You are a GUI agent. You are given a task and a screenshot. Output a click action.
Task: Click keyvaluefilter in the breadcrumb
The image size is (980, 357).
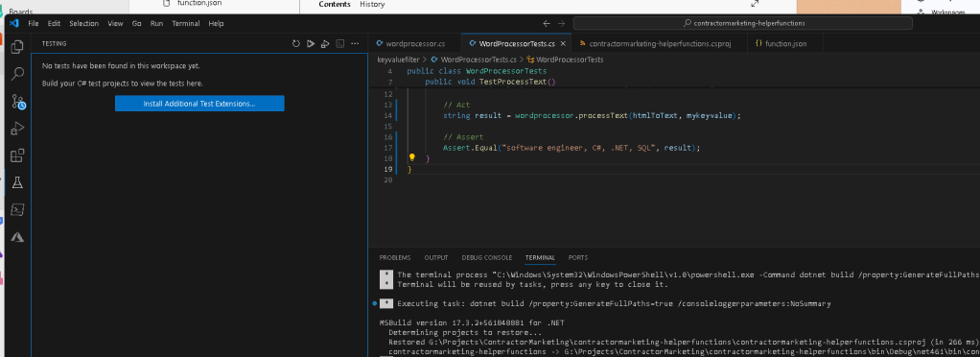(x=398, y=60)
